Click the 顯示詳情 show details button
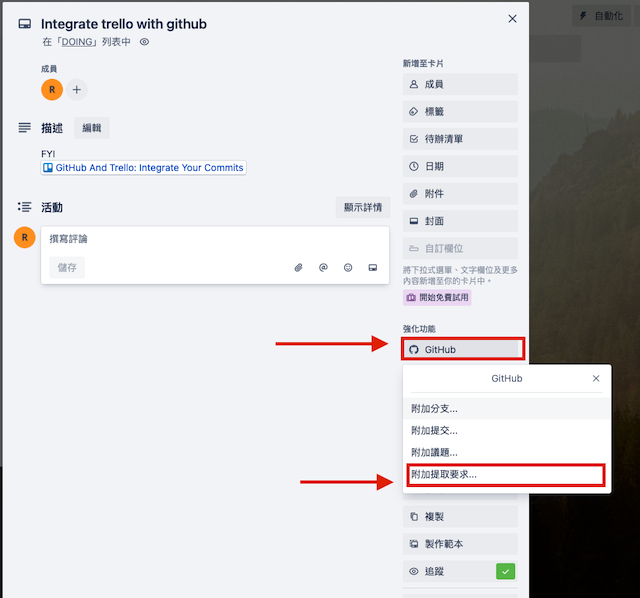640x598 pixels. (363, 207)
